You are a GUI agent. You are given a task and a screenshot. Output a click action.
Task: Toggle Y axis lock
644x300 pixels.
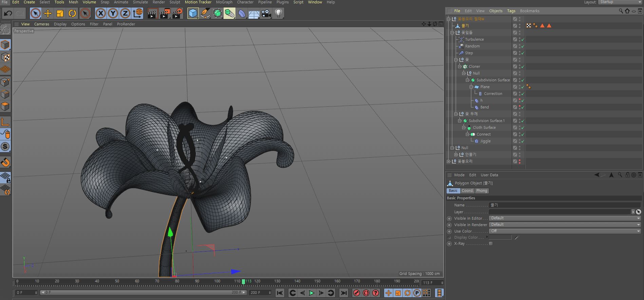click(113, 14)
